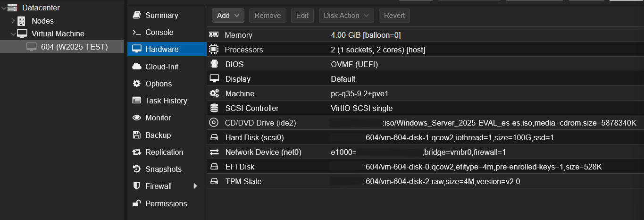Click the Memory row RAM icon
The height and width of the screenshot is (220, 644).
(214, 35)
